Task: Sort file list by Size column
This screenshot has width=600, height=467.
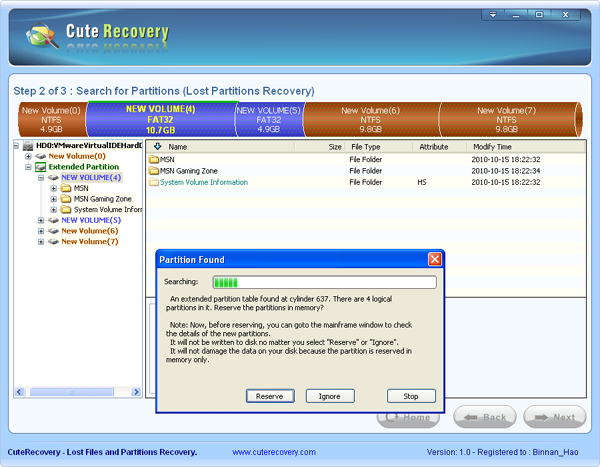Action: tap(335, 147)
